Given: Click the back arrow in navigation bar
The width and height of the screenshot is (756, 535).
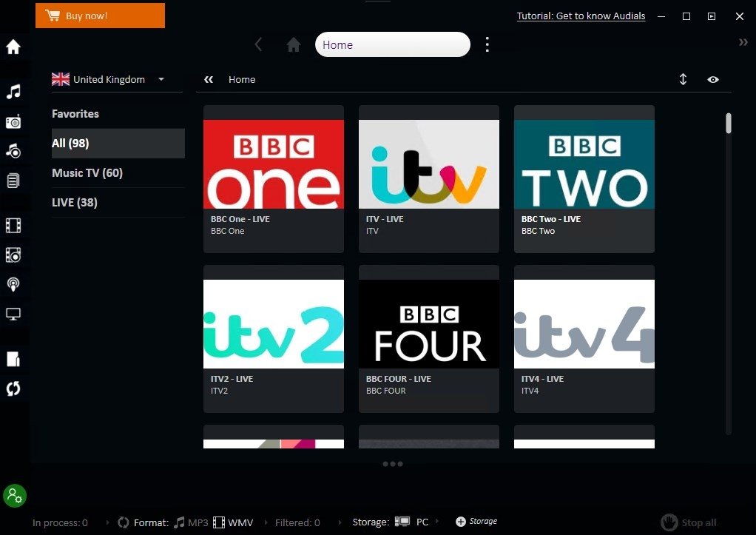Looking at the screenshot, I should pos(258,45).
